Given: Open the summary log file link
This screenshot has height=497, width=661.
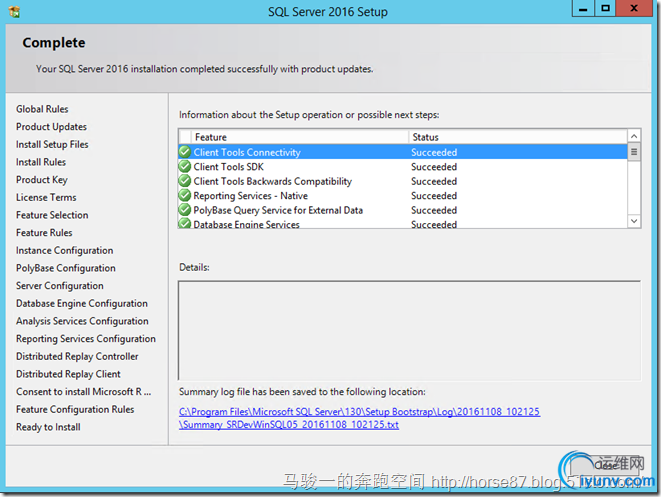Looking at the screenshot, I should [x=359, y=418].
